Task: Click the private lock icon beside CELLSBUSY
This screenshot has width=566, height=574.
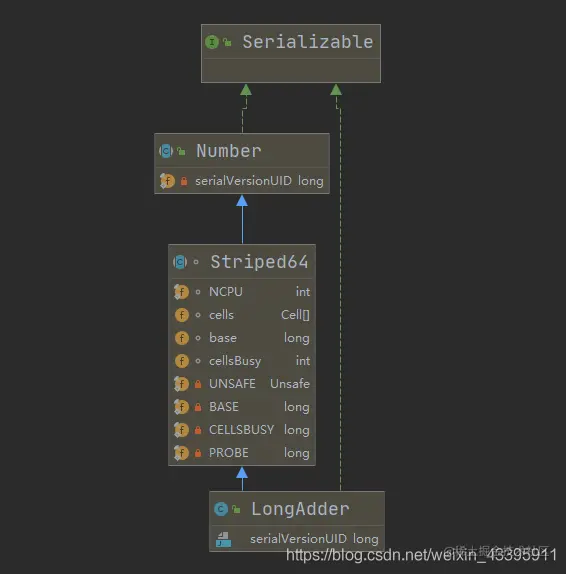Action: tap(198, 430)
